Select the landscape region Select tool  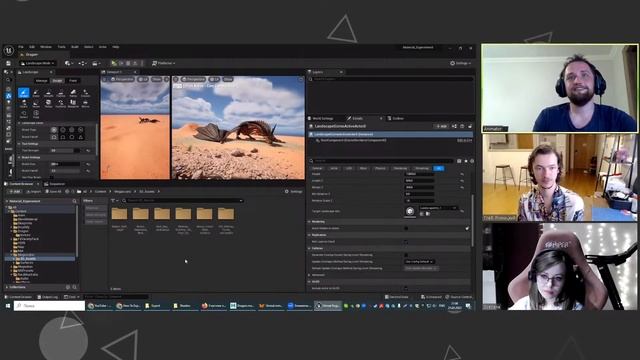click(24, 114)
